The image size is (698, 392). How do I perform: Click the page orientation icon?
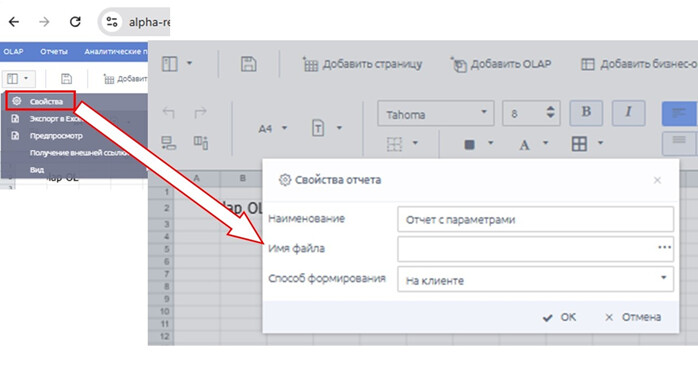coord(318,128)
